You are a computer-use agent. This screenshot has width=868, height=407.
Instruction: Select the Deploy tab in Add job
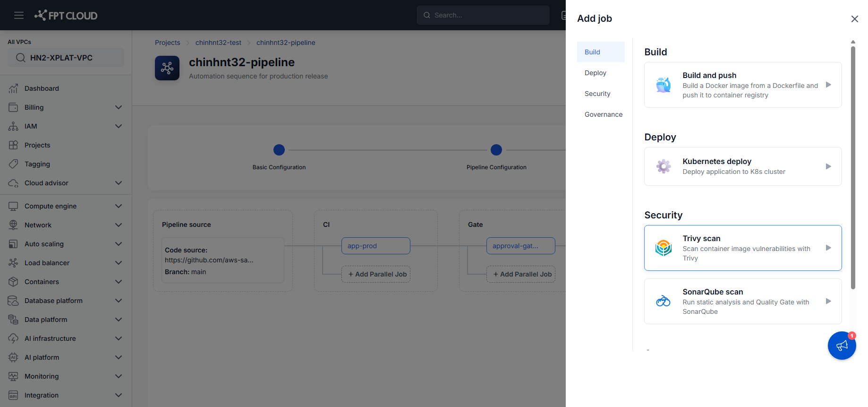(601, 73)
